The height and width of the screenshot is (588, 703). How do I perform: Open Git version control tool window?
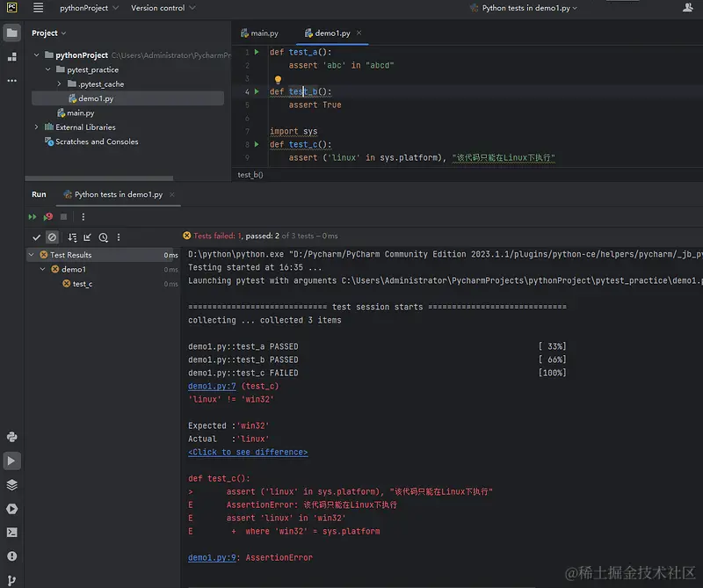tap(12, 580)
